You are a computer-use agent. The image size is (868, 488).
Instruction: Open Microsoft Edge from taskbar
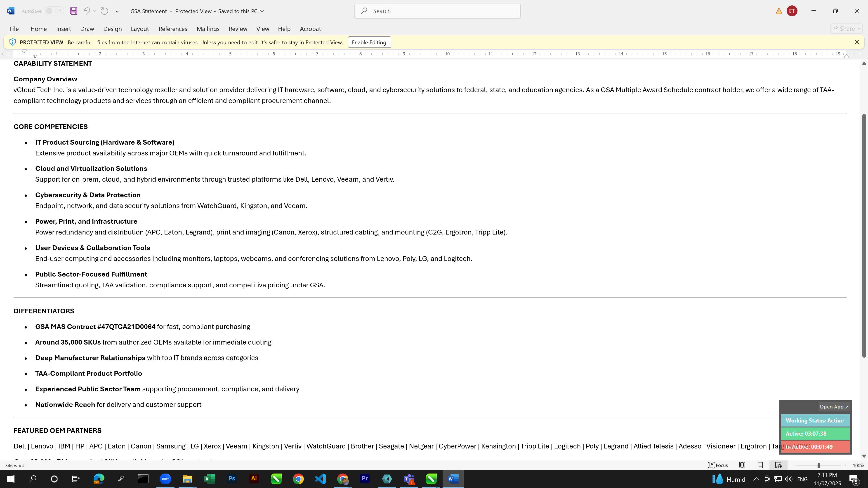[99, 479]
